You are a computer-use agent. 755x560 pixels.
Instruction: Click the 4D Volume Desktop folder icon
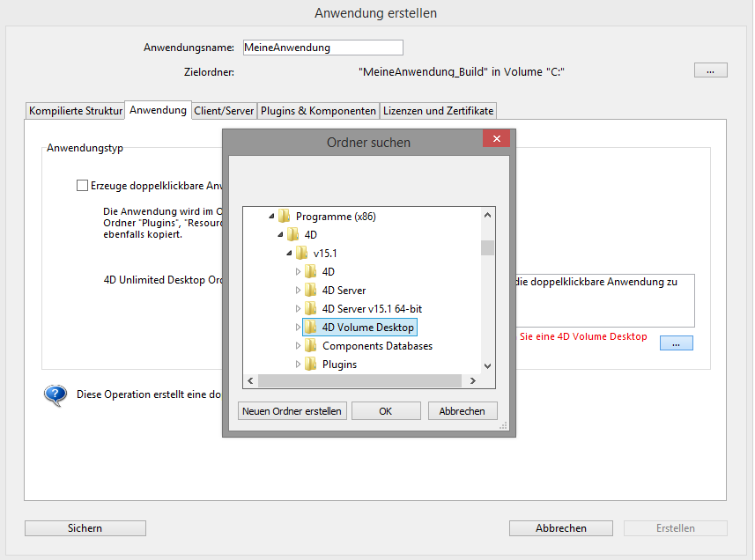pos(310,328)
